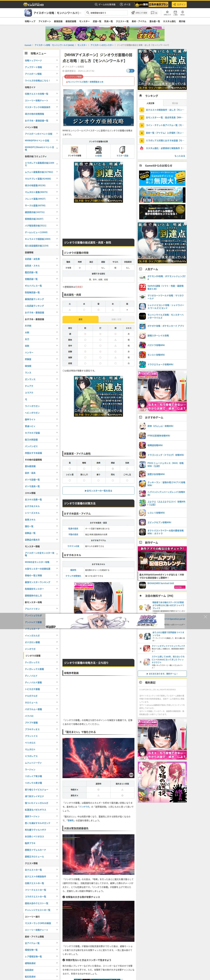Click ゲームの仕事多数 header icon link

[105, 5]
